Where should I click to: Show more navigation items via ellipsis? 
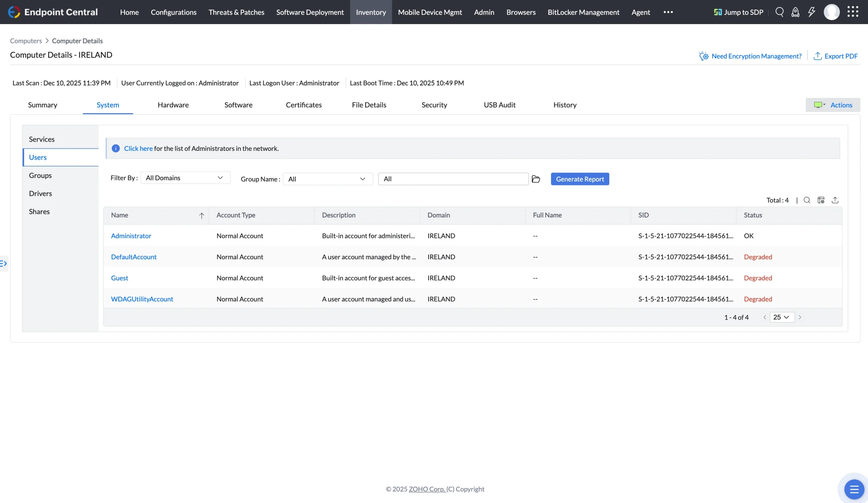668,12
